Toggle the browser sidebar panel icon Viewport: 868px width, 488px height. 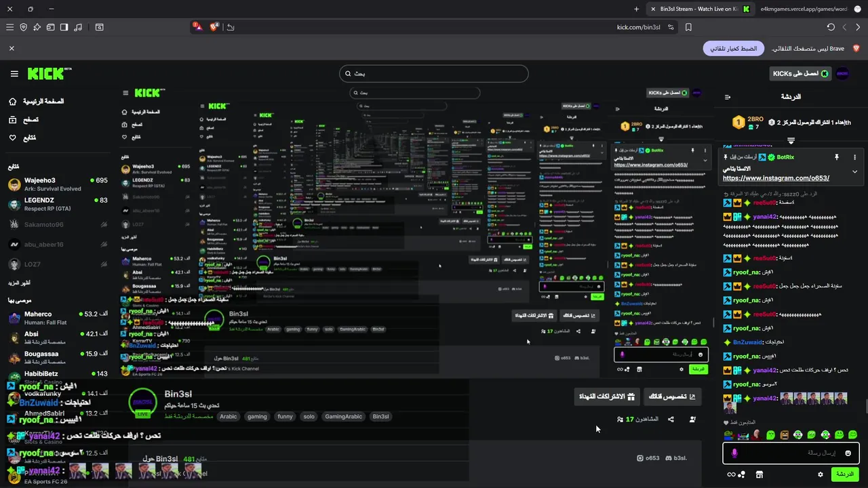click(x=64, y=27)
